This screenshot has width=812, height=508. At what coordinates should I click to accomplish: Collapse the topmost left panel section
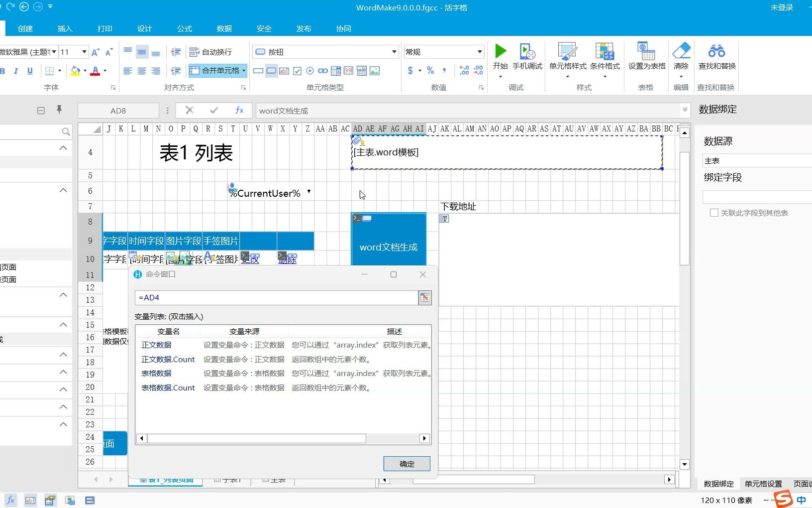pyautogui.click(x=63, y=148)
